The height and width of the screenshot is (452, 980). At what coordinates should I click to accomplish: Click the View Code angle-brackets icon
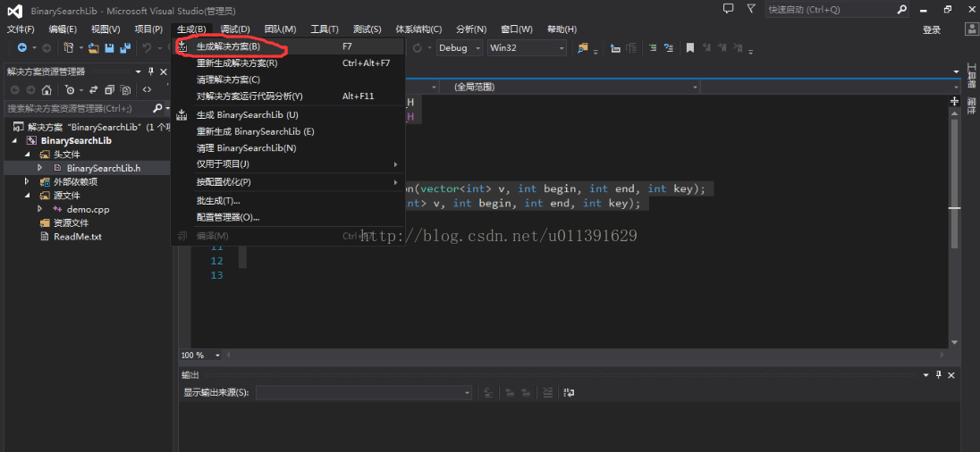point(147,90)
